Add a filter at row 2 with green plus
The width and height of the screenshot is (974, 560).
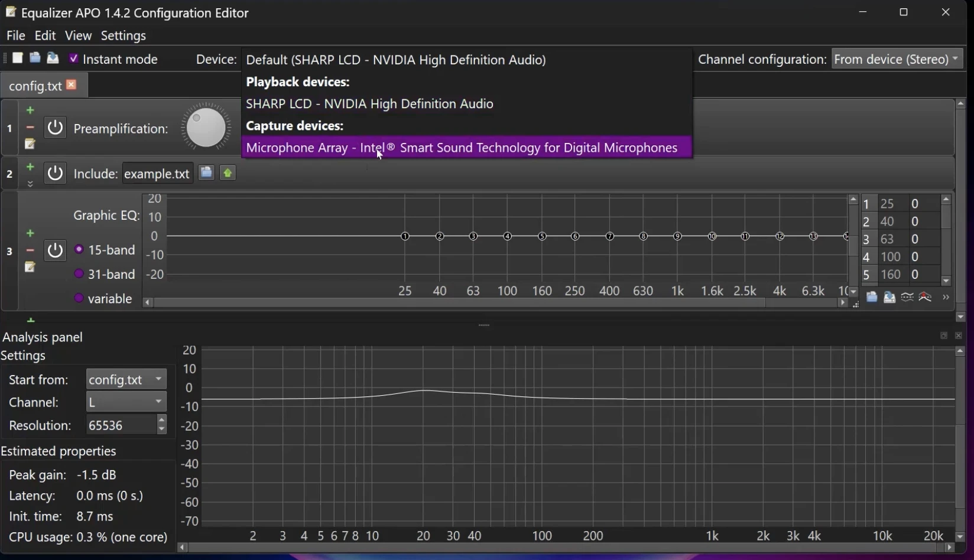coord(30,168)
